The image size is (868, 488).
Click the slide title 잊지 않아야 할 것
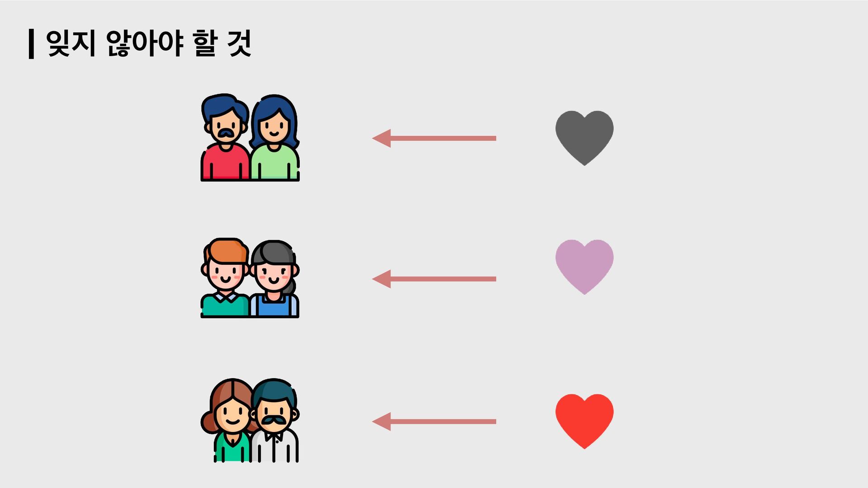(x=148, y=44)
